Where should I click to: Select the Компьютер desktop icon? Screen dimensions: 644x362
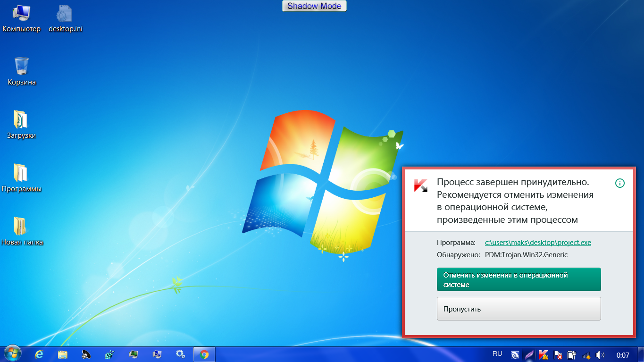coord(22,19)
